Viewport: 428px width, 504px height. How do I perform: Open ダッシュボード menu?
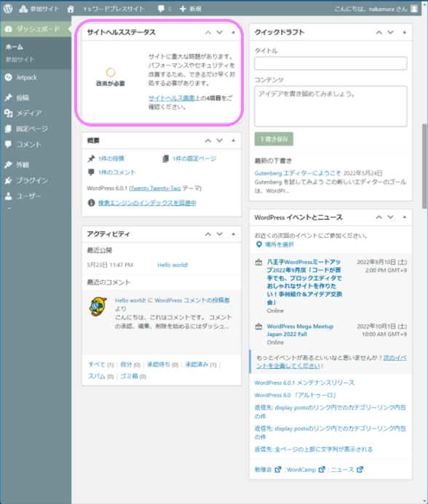(36, 29)
